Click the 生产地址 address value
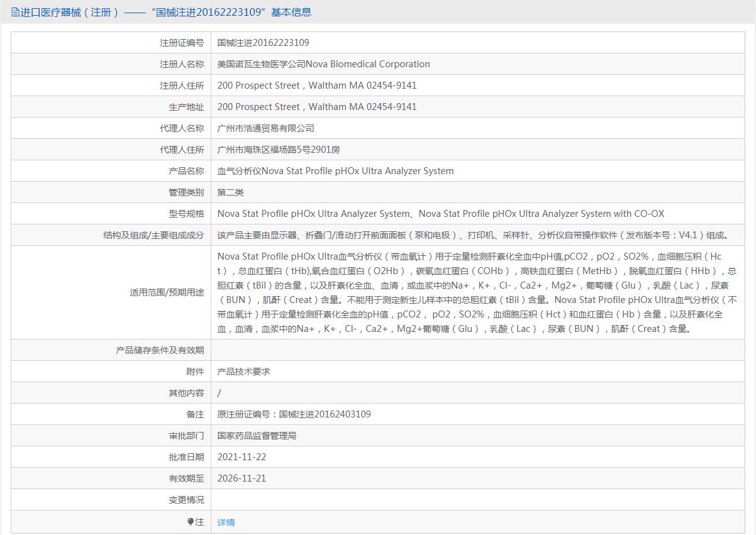The image size is (756, 535). click(316, 107)
